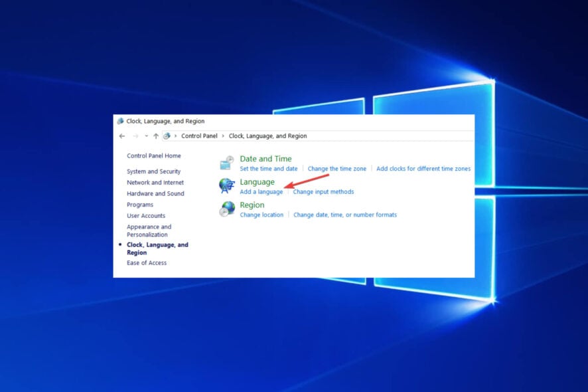Image resolution: width=588 pixels, height=392 pixels.
Task: Navigate to Control Panel breadcrumb
Action: [199, 136]
